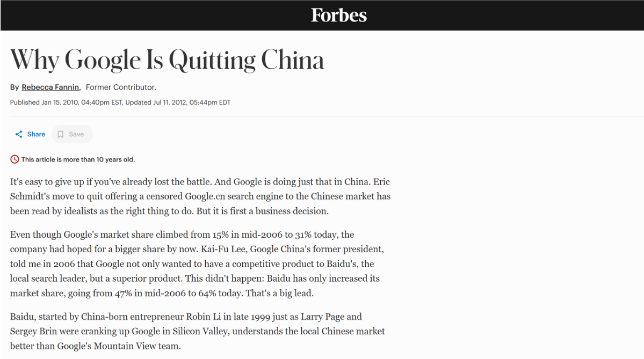Select the share network symbol before the word Share
Image resolution: width=644 pixels, height=359 pixels.
(x=19, y=134)
